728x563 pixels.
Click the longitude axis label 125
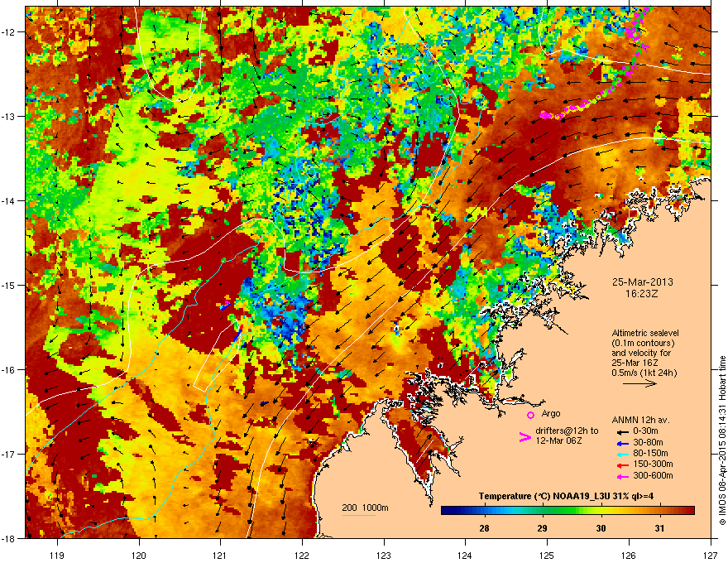point(547,555)
